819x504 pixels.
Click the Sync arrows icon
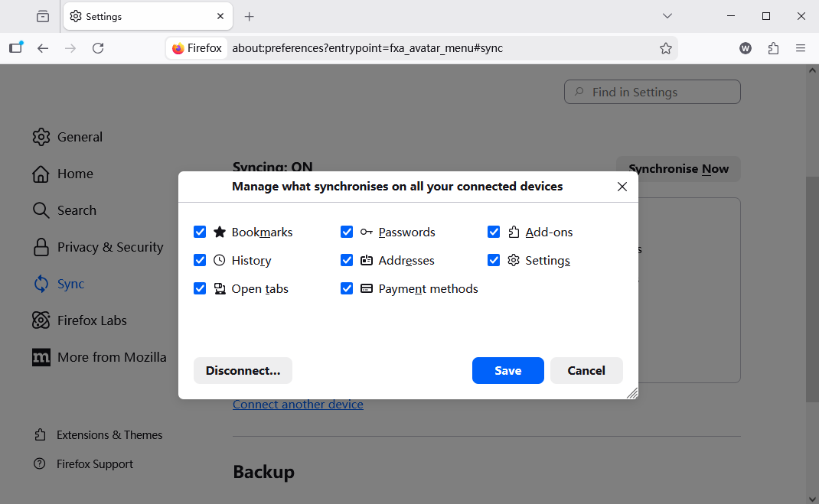tap(41, 284)
